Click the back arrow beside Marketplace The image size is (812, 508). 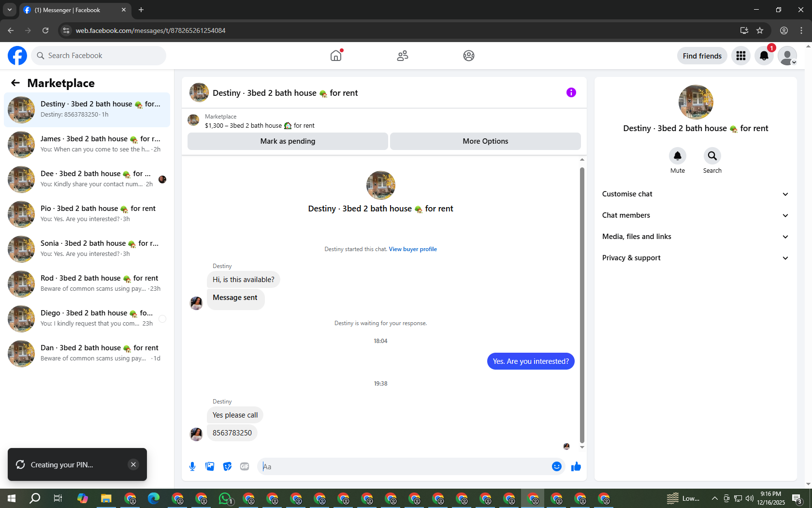[x=15, y=83]
